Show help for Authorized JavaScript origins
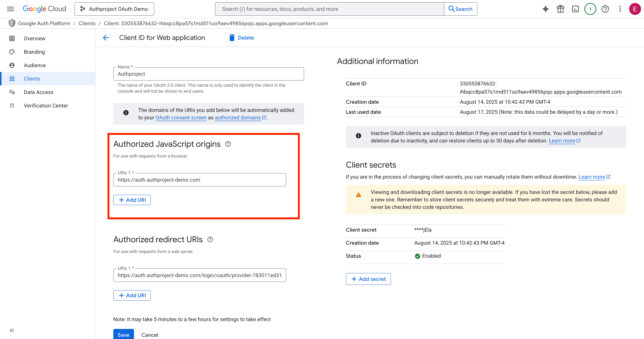Screen dimensions: 644x339 (x=228, y=144)
